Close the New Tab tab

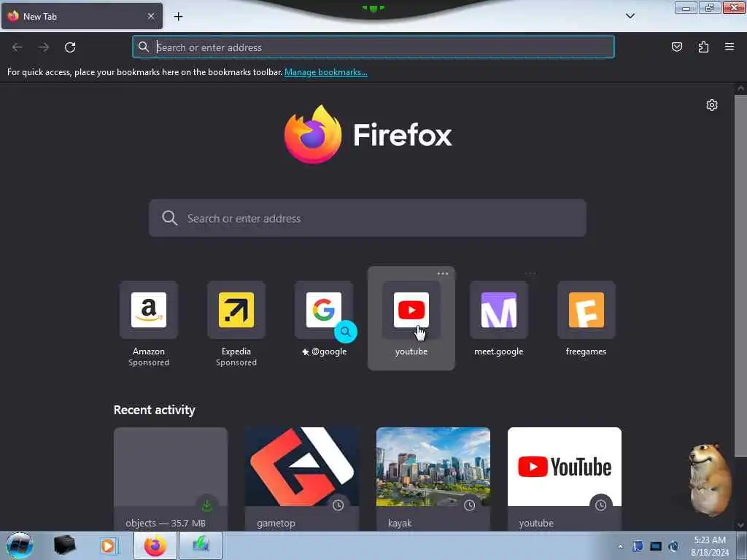click(x=150, y=16)
